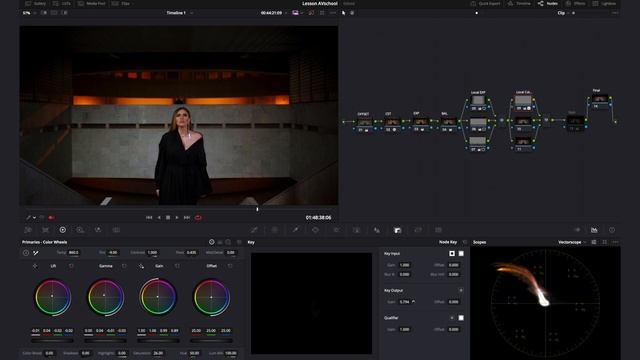Open the Sizing palette
Viewport: 640px width, 360px height.
pyautogui.click(x=418, y=230)
